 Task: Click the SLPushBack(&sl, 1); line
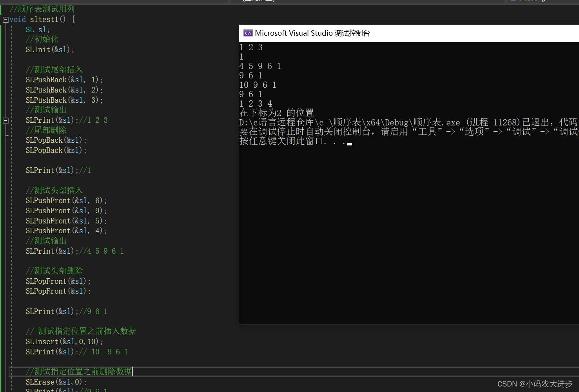(x=64, y=80)
